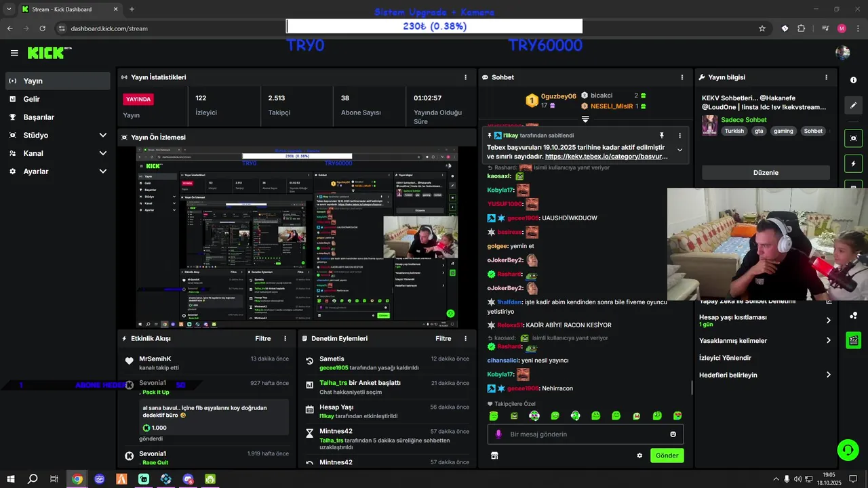Click the Turkish tag chip

click(734, 131)
